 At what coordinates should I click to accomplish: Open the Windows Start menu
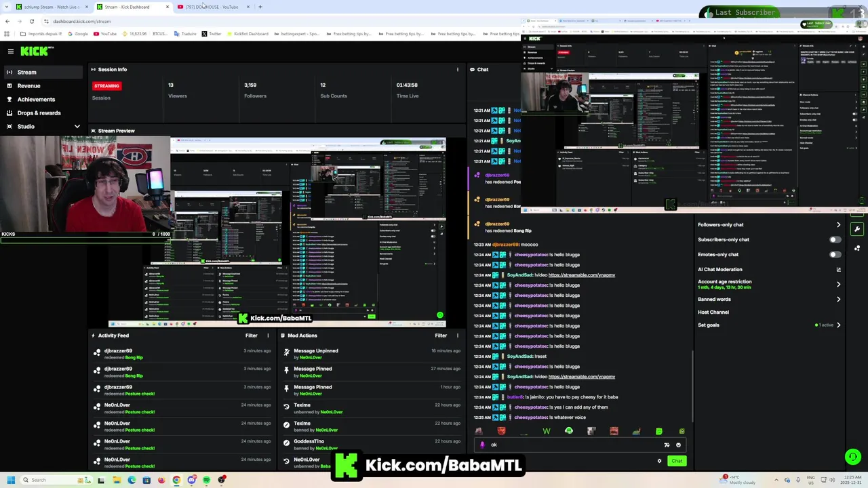[9, 480]
